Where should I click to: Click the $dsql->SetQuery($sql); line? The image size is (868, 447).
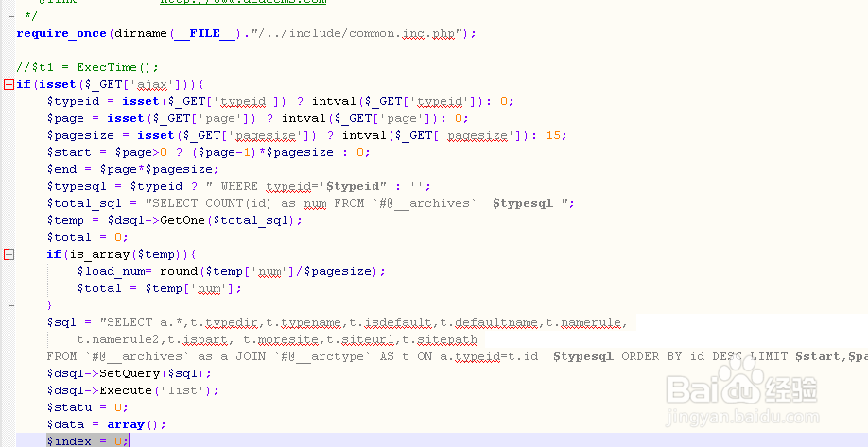[x=130, y=374]
